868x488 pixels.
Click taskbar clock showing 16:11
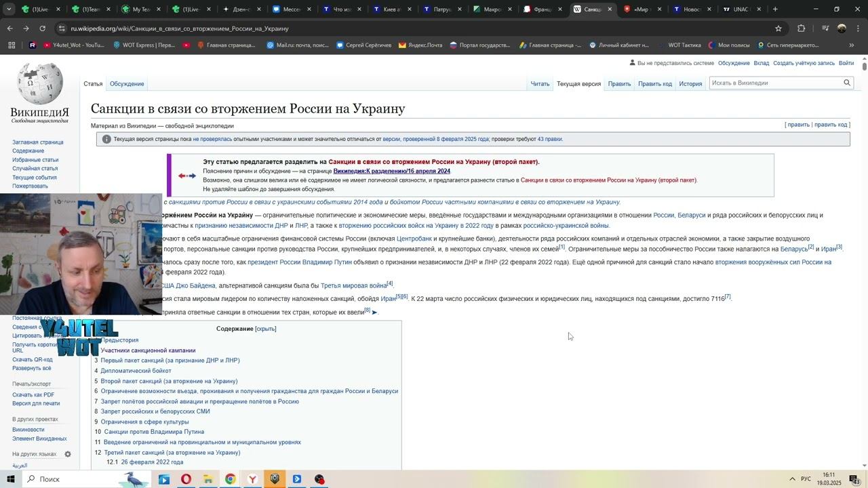(829, 479)
